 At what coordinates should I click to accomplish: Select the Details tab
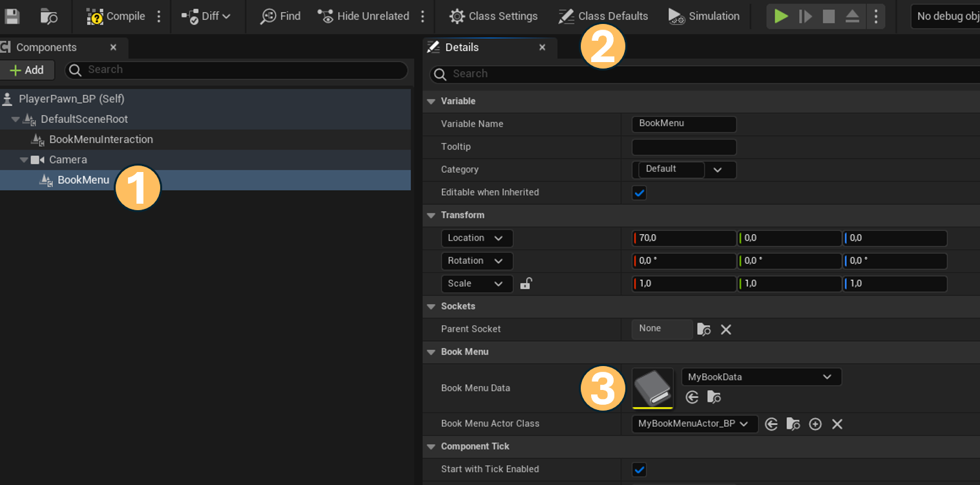(x=462, y=47)
